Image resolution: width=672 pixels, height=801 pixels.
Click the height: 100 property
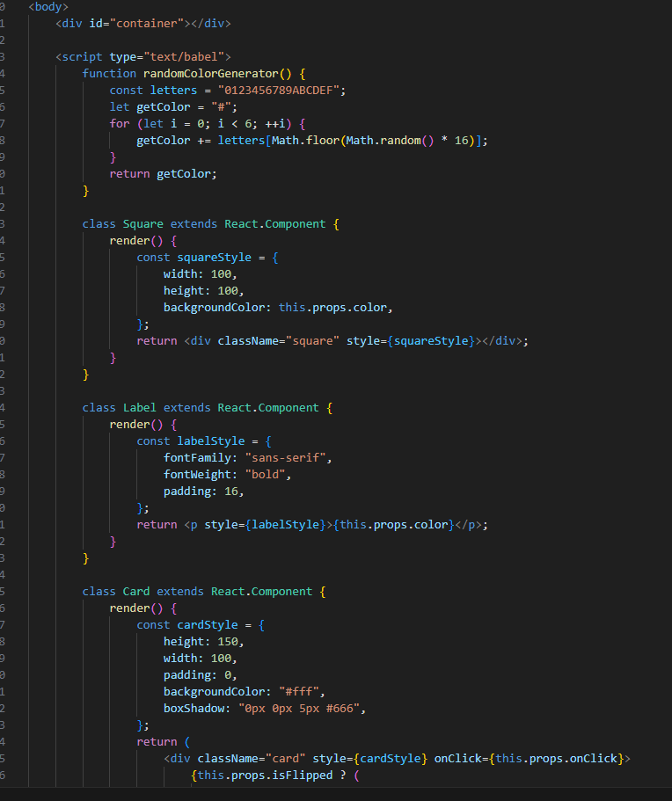click(x=201, y=291)
